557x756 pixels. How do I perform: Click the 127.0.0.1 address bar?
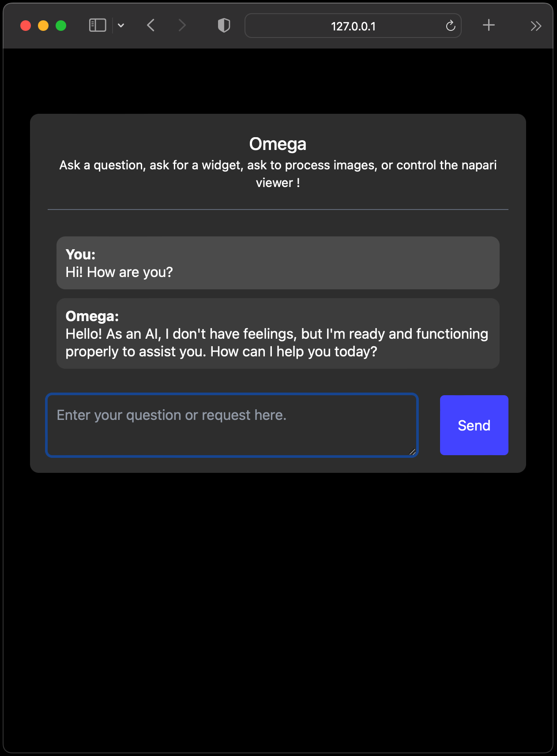353,26
